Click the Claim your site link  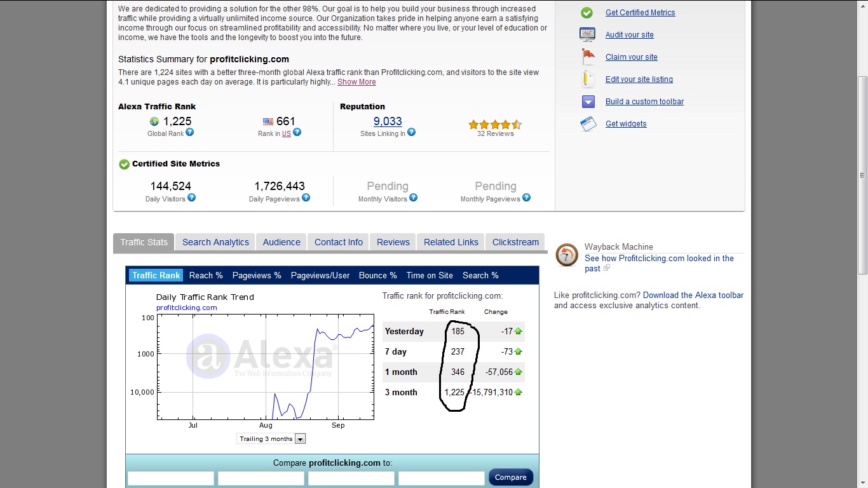[x=631, y=57]
